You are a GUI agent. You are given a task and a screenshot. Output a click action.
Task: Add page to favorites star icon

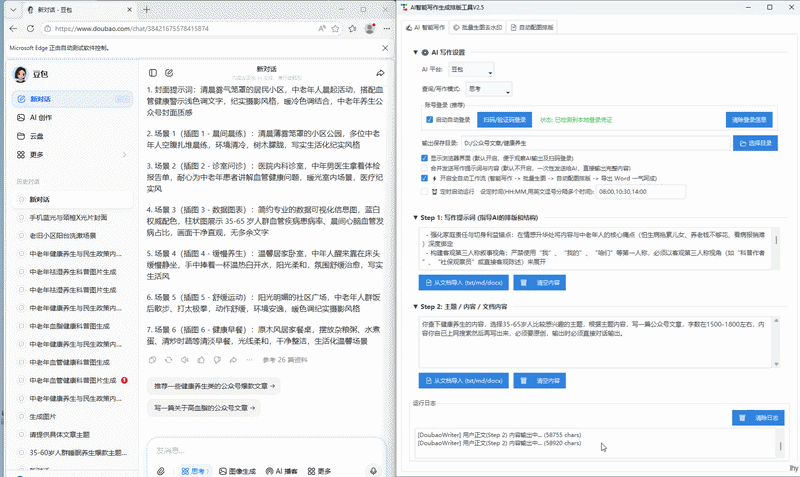pyautogui.click(x=335, y=29)
